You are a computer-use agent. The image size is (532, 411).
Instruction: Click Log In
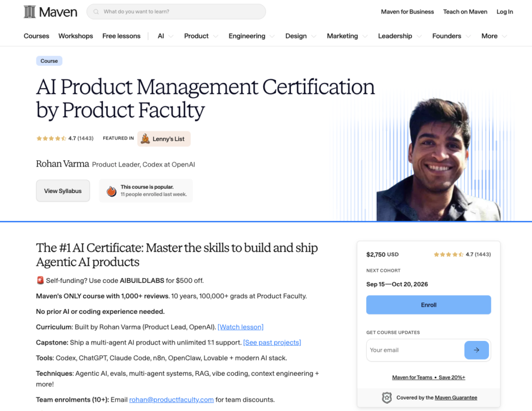pos(504,11)
